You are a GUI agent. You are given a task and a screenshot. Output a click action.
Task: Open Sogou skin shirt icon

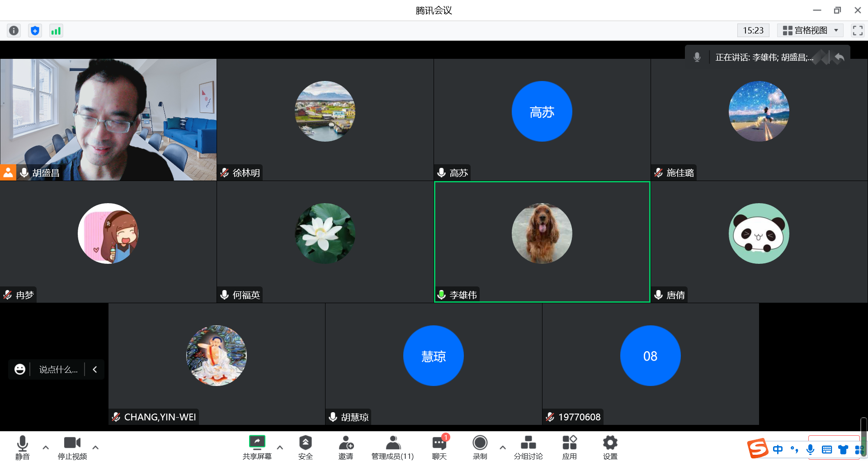click(843, 449)
